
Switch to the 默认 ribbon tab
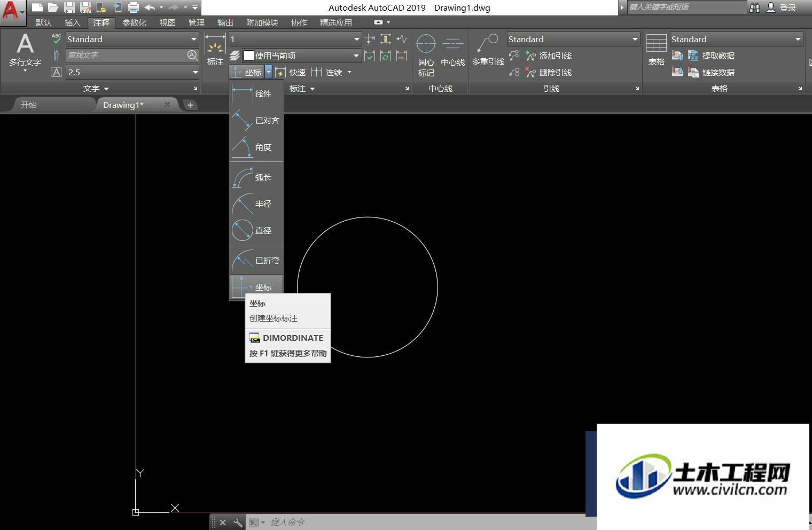[44, 22]
